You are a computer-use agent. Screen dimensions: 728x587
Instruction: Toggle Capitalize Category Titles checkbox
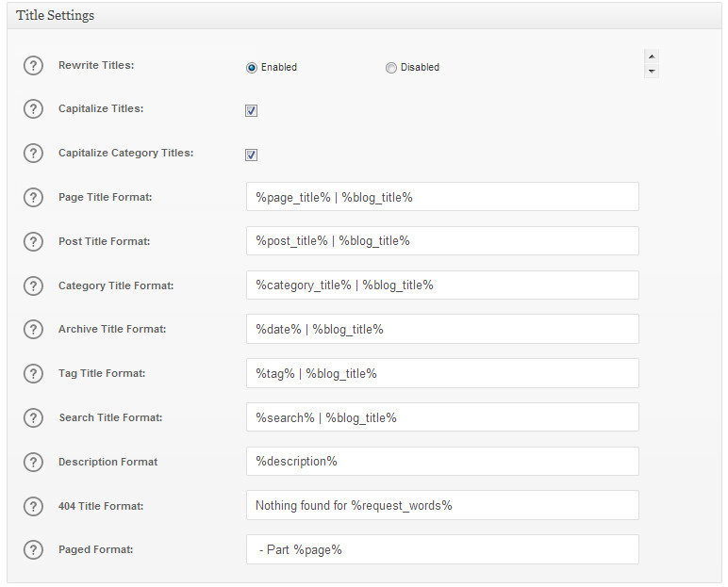coord(251,155)
